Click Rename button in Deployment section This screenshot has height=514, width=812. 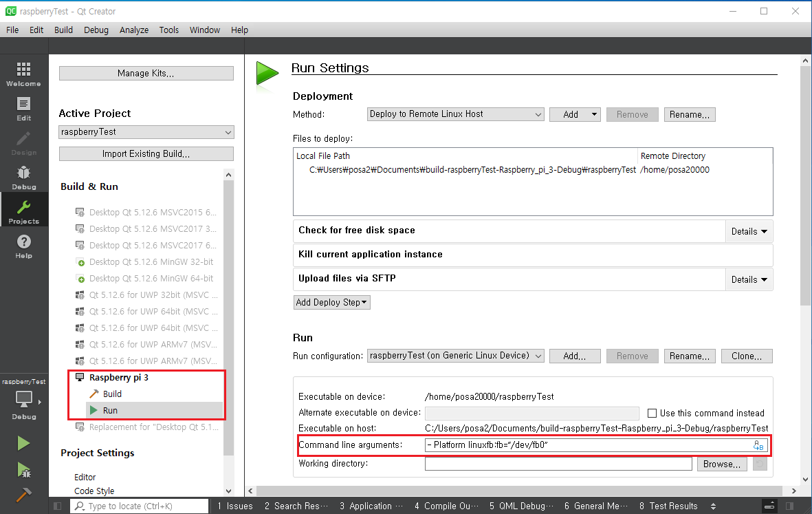coord(689,114)
